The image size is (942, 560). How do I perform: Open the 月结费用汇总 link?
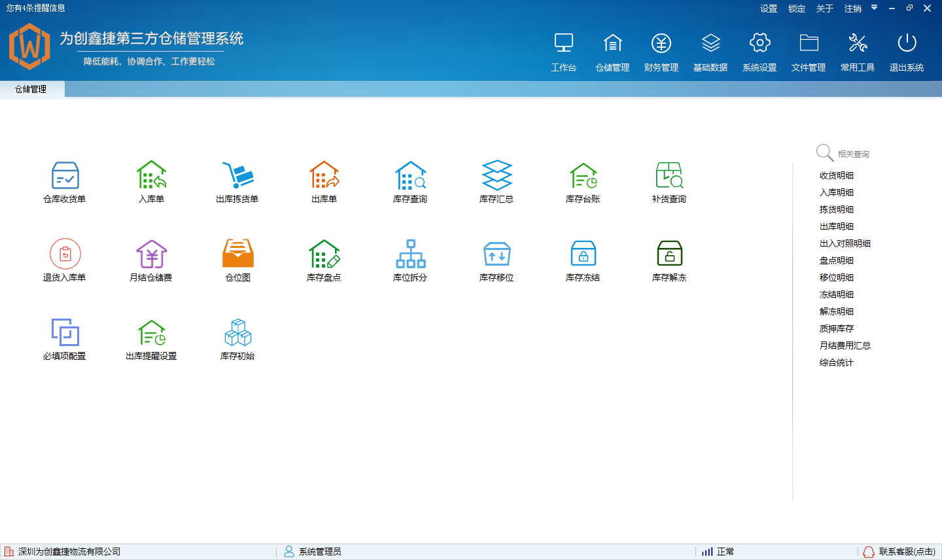tap(845, 345)
